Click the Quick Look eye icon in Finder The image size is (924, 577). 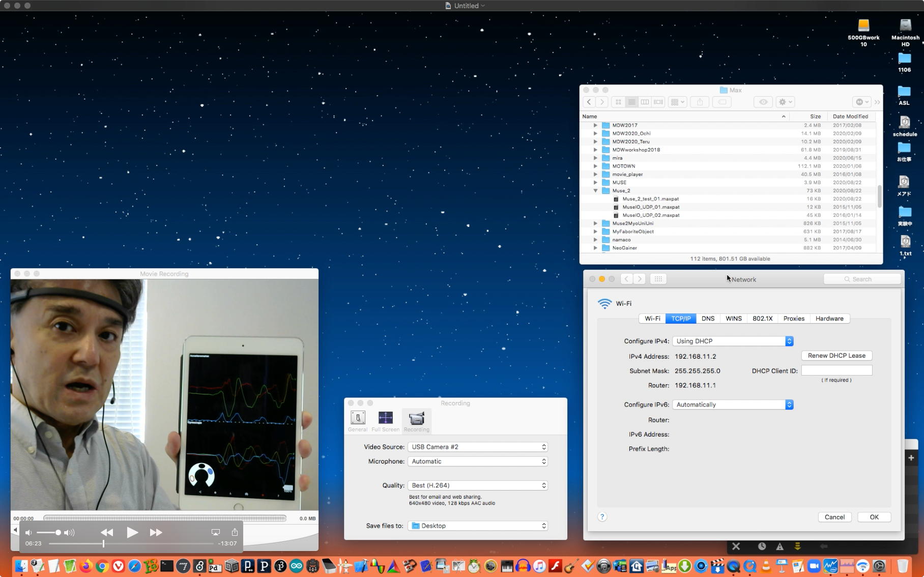tap(763, 102)
